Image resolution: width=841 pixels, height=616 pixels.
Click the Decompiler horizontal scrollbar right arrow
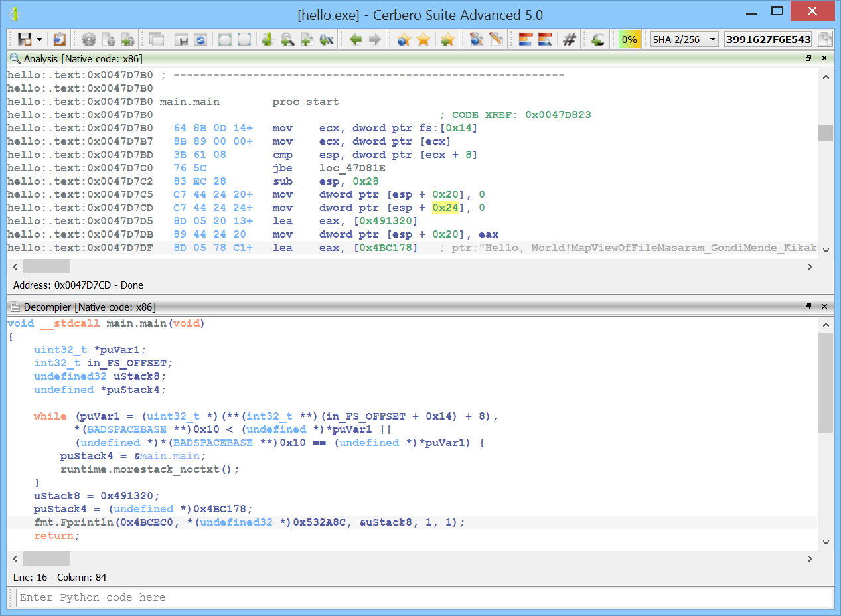point(810,559)
